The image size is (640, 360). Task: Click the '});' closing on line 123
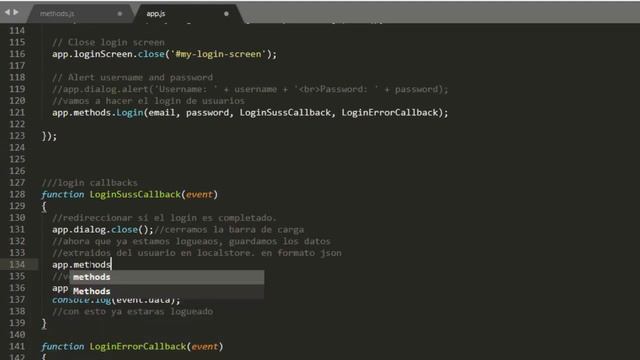click(x=49, y=136)
